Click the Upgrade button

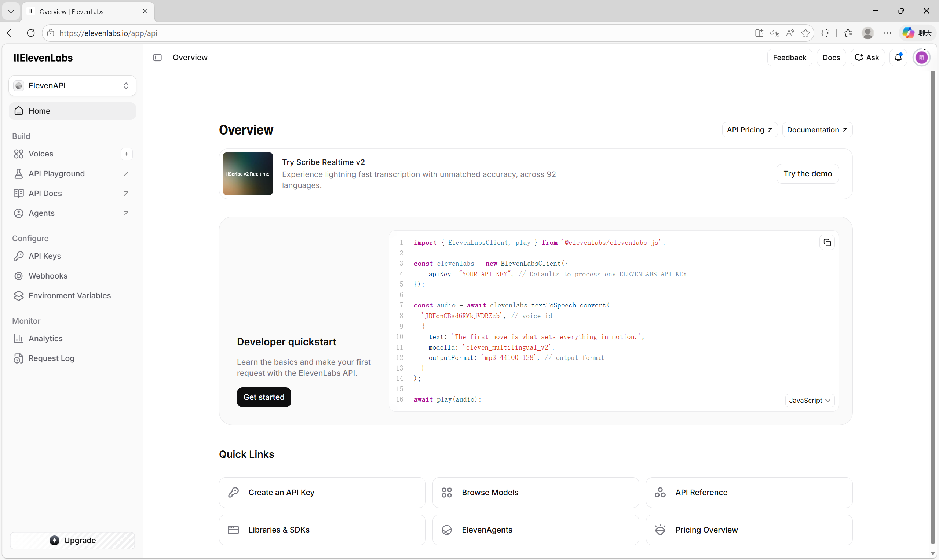pos(72,540)
